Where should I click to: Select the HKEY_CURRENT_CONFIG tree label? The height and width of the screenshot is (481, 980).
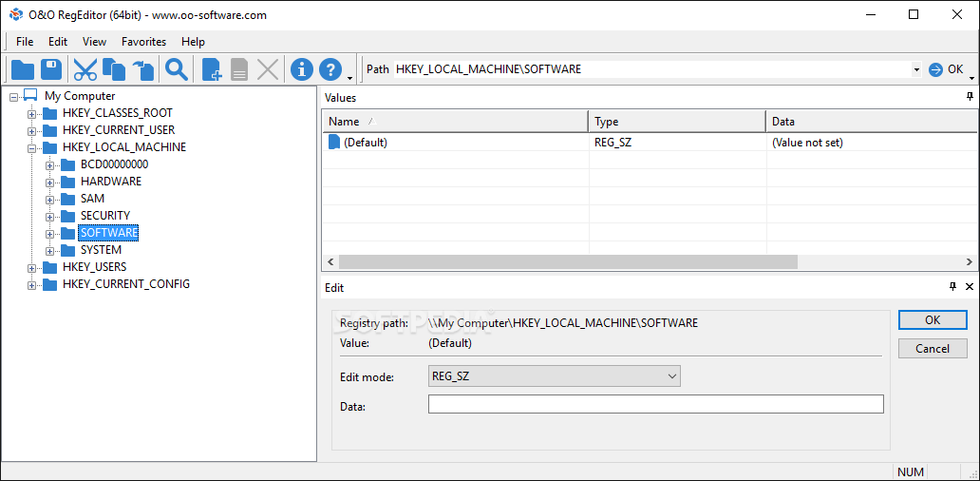(x=126, y=284)
